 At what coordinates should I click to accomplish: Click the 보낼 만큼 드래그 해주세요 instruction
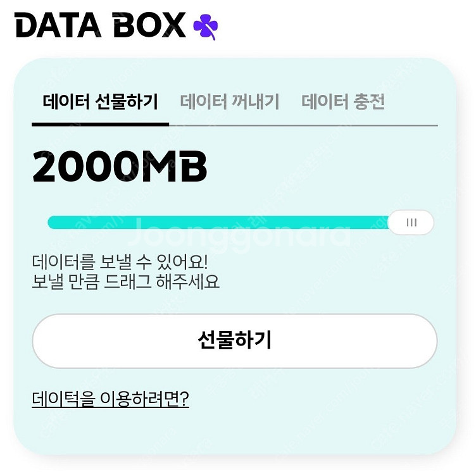pyautogui.click(x=125, y=282)
